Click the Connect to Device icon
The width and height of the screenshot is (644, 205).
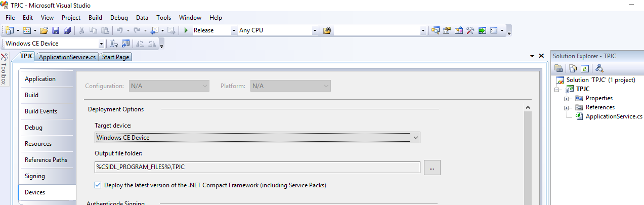[114, 44]
